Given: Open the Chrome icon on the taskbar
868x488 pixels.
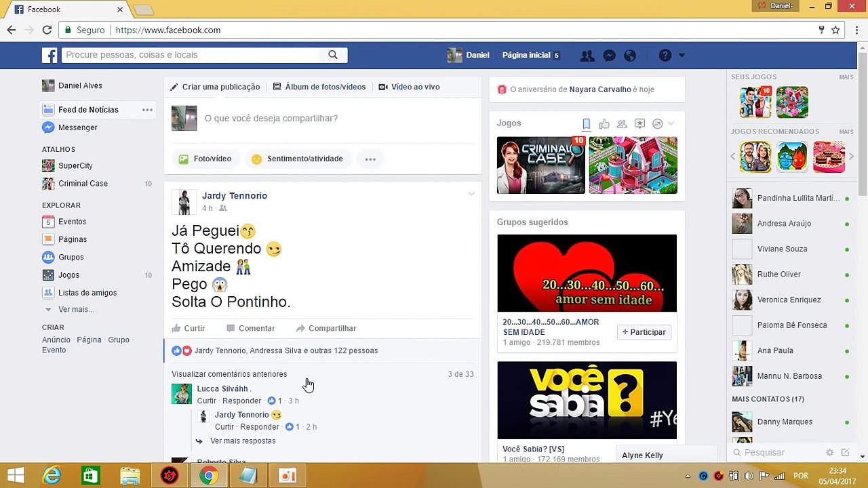Looking at the screenshot, I should [x=209, y=476].
